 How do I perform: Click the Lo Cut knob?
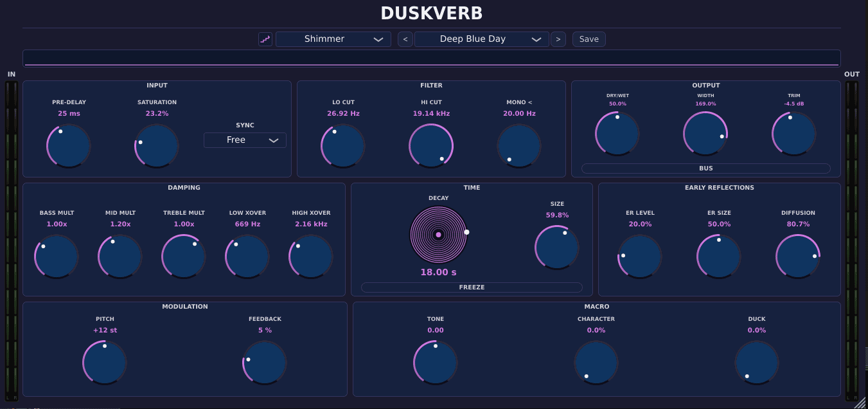(343, 145)
